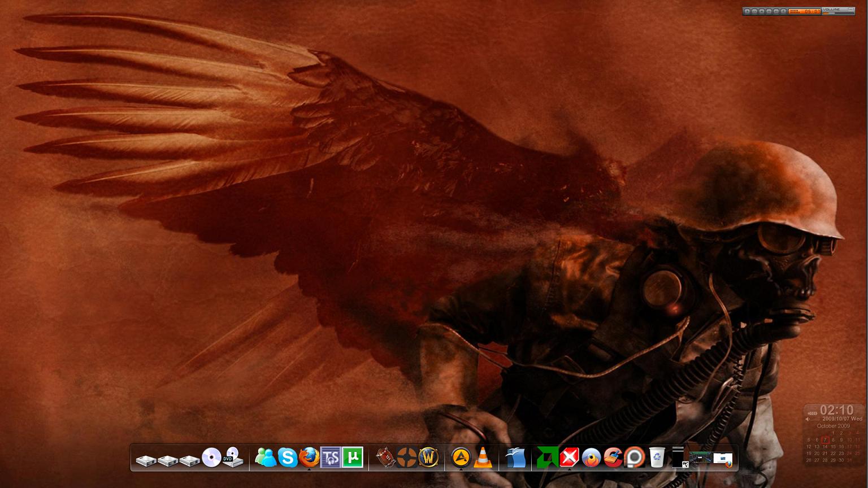Select day 30 in the calendar
Screen dimensions: 868x488
point(841,460)
